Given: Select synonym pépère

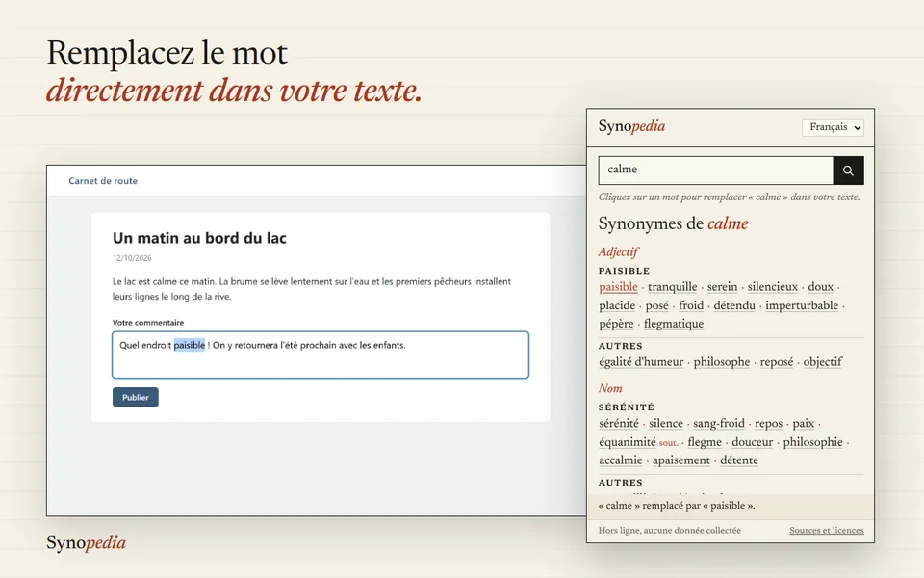Looking at the screenshot, I should coord(616,324).
